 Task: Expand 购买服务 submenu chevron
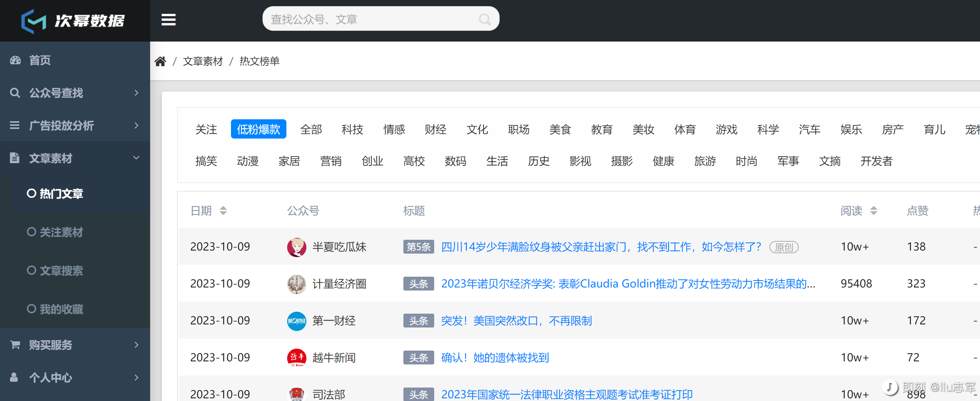click(136, 345)
